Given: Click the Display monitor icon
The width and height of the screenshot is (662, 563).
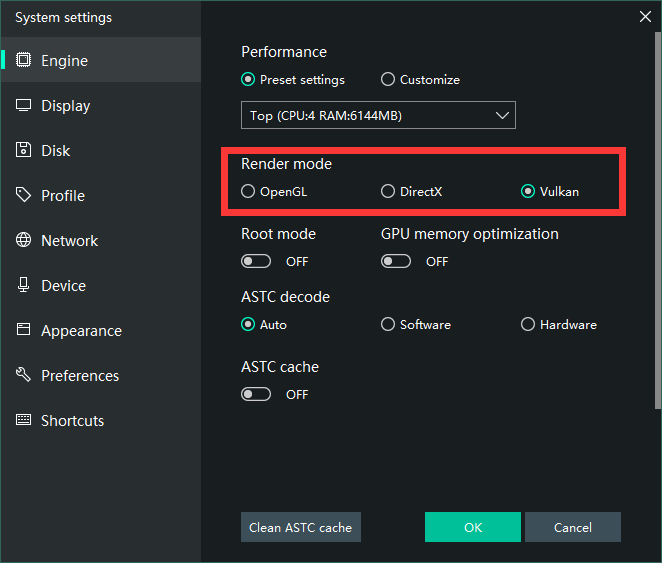Looking at the screenshot, I should click(x=24, y=105).
